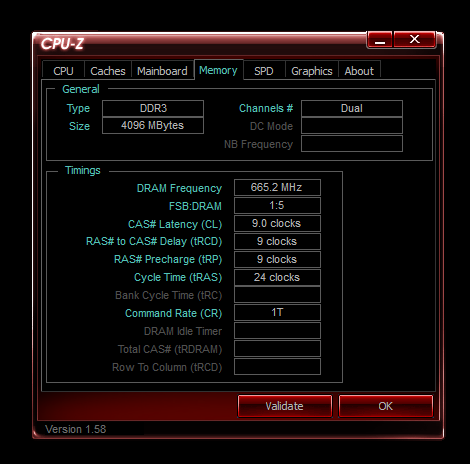Viewport: 470px width, 464px height.
Task: Click the empty DC Mode field
Action: pyautogui.click(x=352, y=126)
